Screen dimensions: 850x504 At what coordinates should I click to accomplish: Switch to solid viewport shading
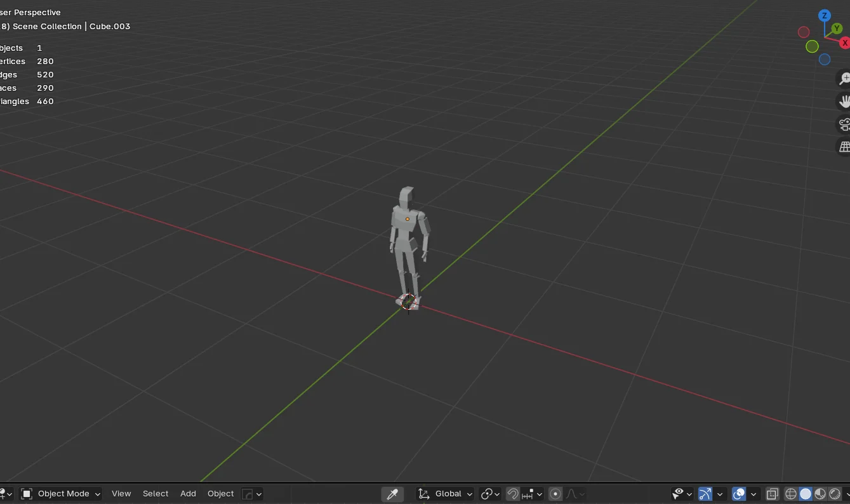(x=806, y=494)
